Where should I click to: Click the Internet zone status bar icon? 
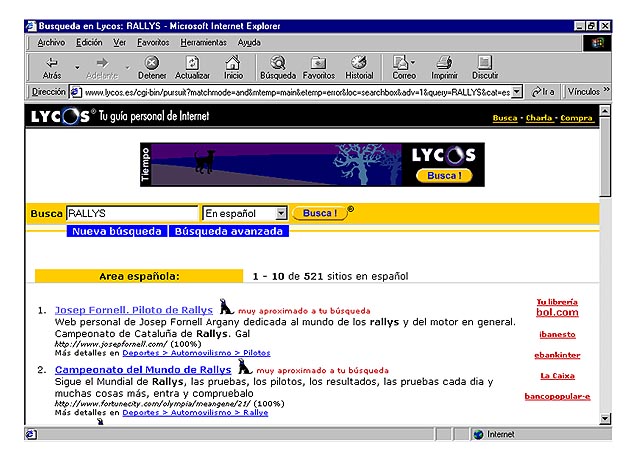click(x=478, y=434)
